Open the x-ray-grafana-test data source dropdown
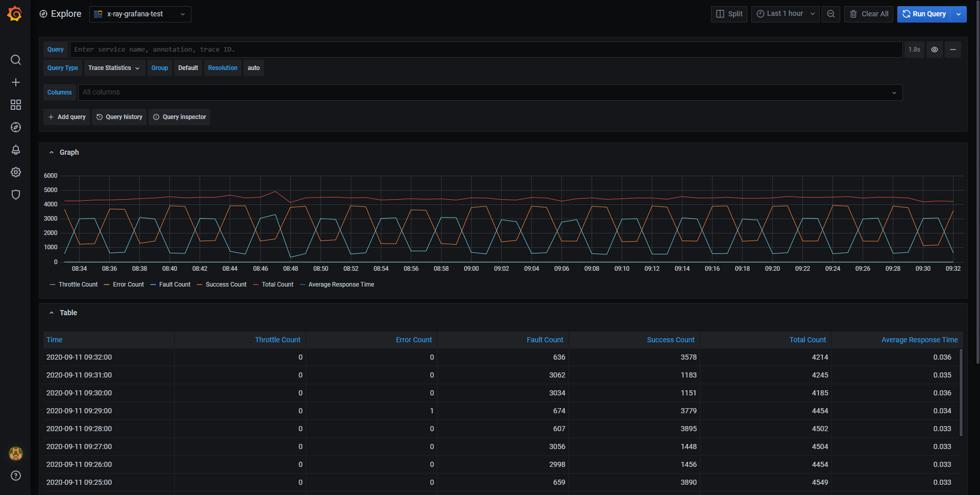The width and height of the screenshot is (980, 495). [x=140, y=14]
